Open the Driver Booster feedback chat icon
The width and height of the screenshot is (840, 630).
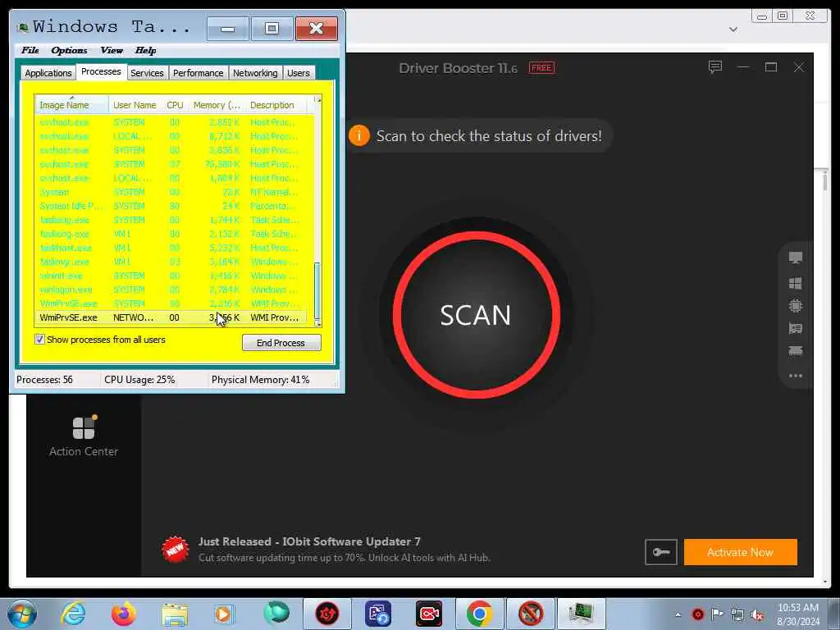pos(714,67)
